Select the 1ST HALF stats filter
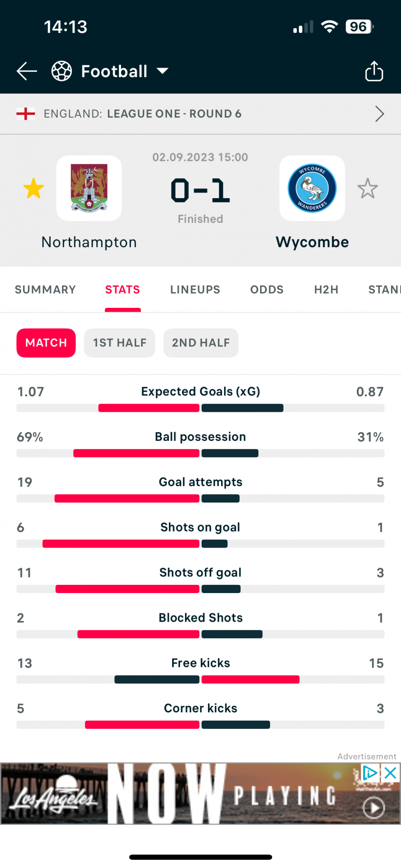 [x=120, y=343]
